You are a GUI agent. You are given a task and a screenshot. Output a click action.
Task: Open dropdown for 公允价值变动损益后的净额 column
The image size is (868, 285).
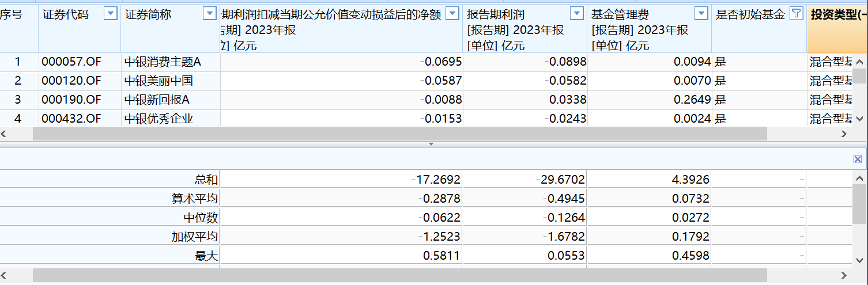pos(453,14)
